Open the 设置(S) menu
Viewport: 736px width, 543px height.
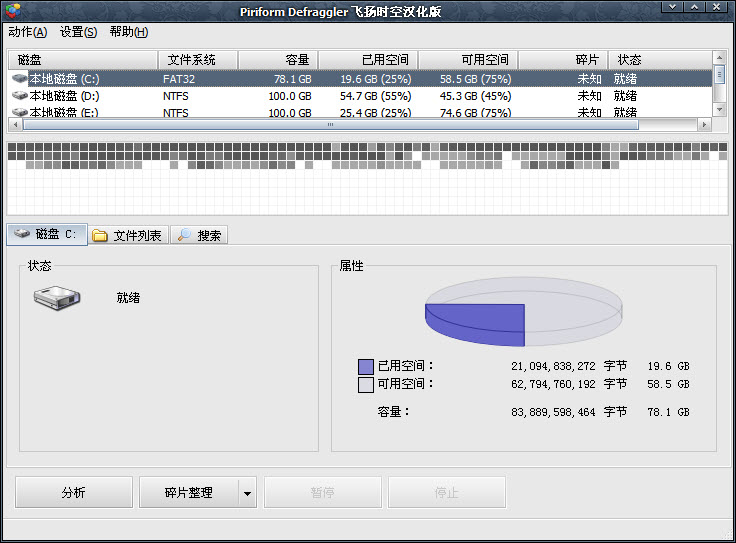78,32
